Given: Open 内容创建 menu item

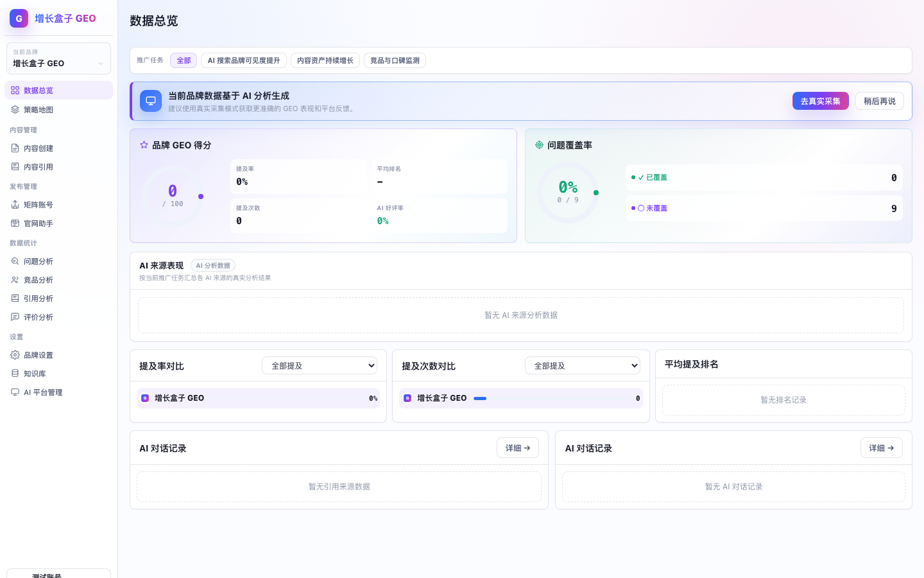Looking at the screenshot, I should 58,148.
